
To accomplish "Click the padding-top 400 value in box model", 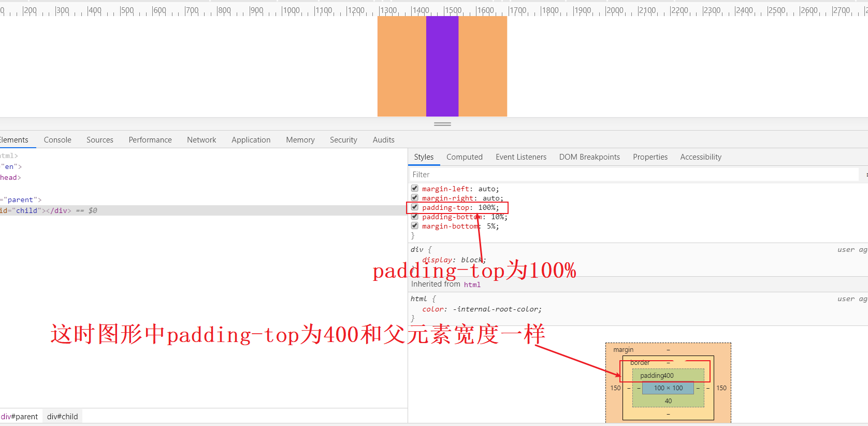I will tap(669, 376).
